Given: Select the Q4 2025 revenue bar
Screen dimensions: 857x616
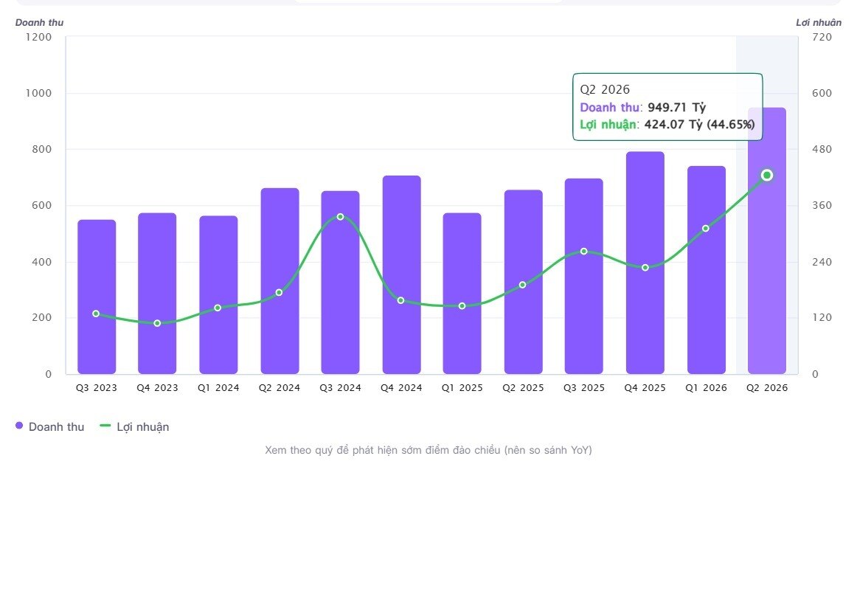Looking at the screenshot, I should tap(645, 263).
